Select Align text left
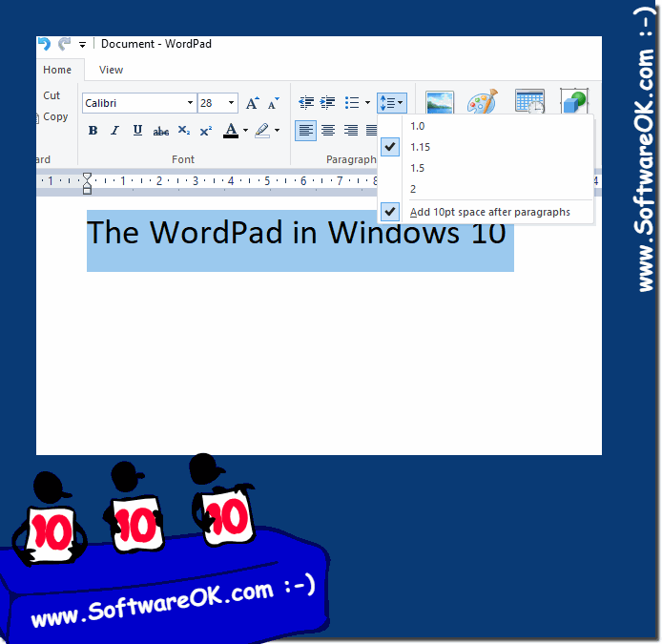The height and width of the screenshot is (644, 662). pyautogui.click(x=305, y=131)
